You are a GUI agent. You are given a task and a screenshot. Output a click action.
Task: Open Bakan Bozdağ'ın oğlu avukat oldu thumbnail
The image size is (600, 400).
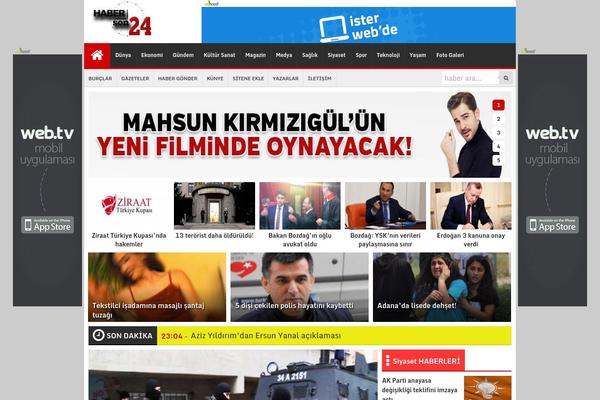coord(300,206)
